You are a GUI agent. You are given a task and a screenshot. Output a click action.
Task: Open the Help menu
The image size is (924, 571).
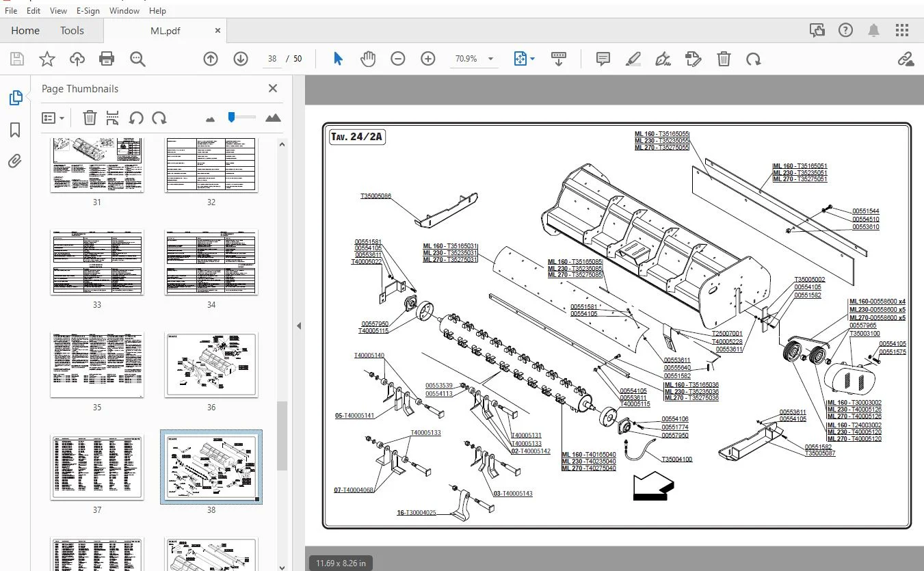[157, 11]
